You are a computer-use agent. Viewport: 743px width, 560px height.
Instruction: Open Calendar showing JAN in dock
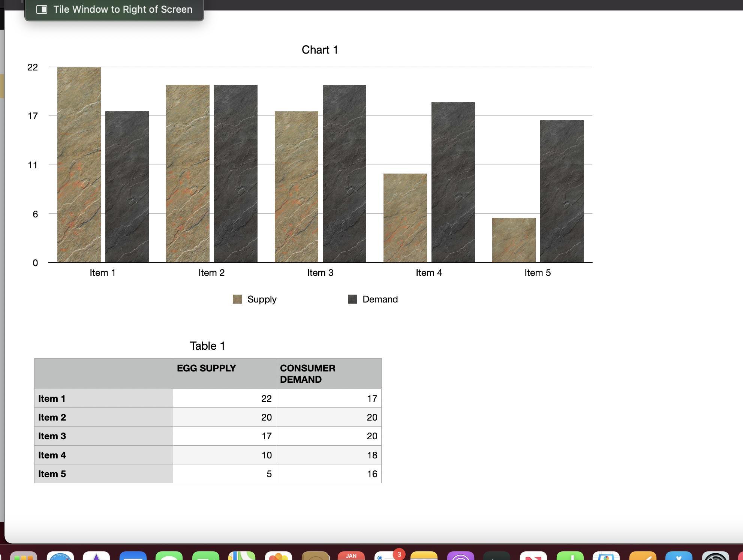tap(351, 556)
